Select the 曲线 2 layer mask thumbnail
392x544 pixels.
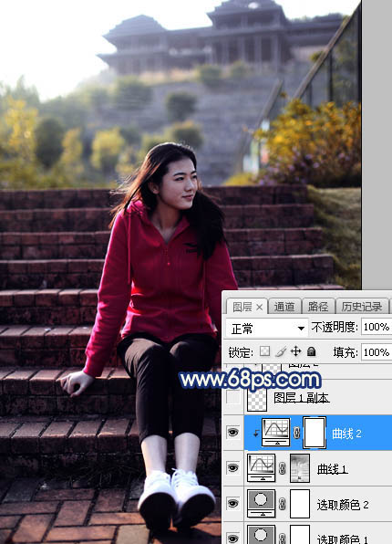tap(315, 433)
